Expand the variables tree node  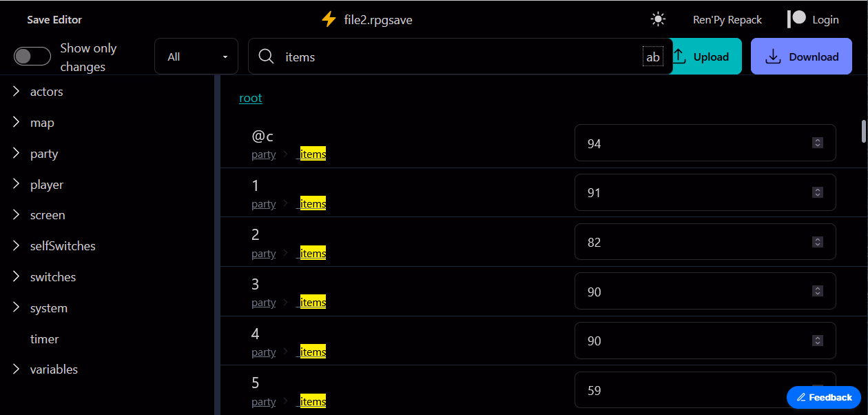point(17,370)
